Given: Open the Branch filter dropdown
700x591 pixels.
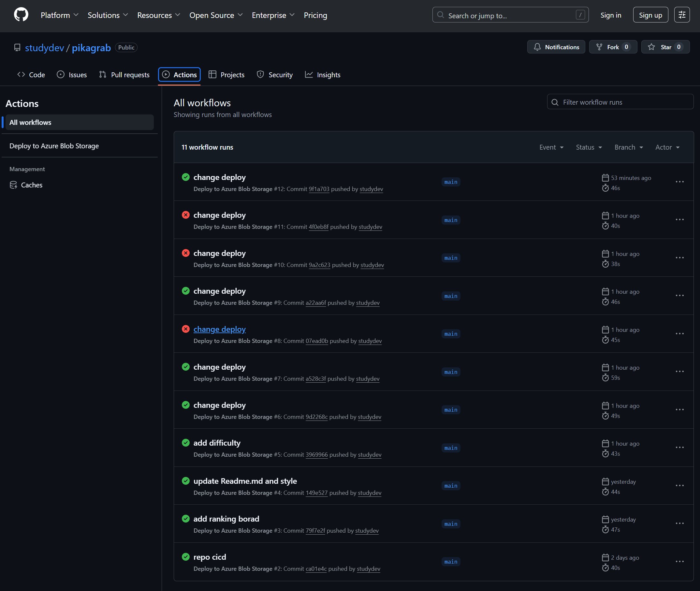Looking at the screenshot, I should tap(628, 147).
